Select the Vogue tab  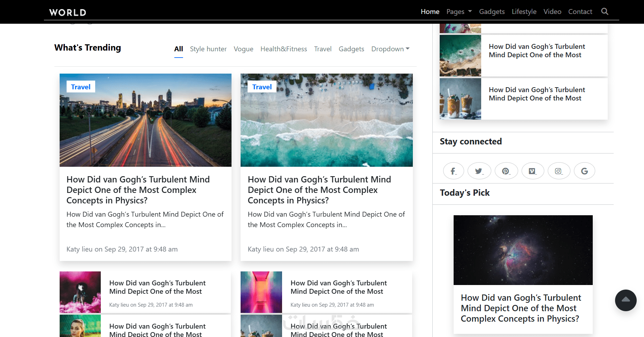[x=243, y=49]
